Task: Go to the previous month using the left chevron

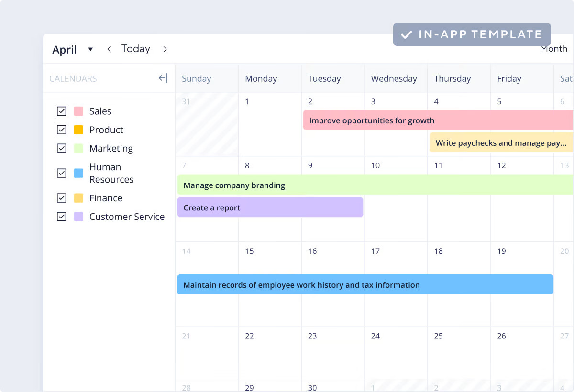Action: tap(109, 49)
